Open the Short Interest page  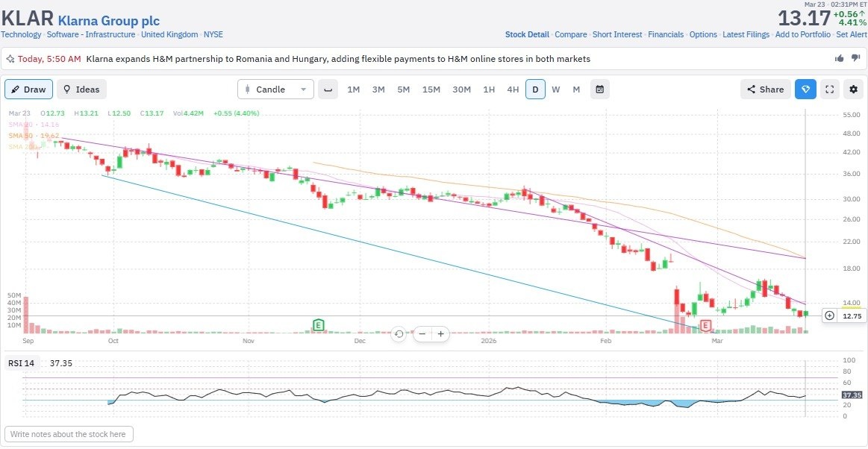[x=617, y=34]
